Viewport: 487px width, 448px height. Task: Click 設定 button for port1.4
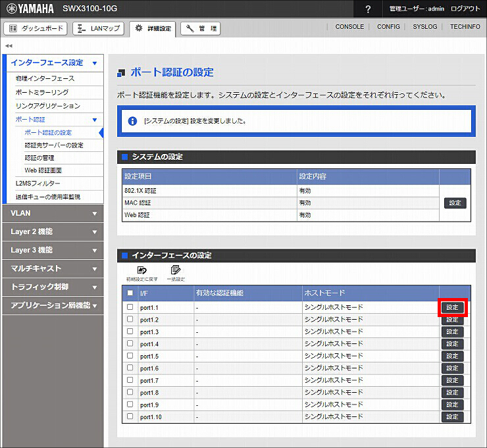tap(453, 344)
